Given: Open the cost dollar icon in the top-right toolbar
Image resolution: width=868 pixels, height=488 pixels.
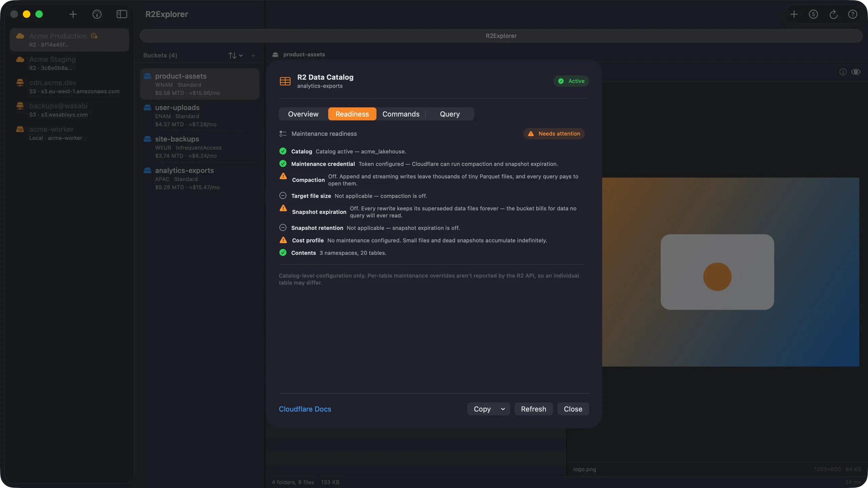Looking at the screenshot, I should 813,14.
